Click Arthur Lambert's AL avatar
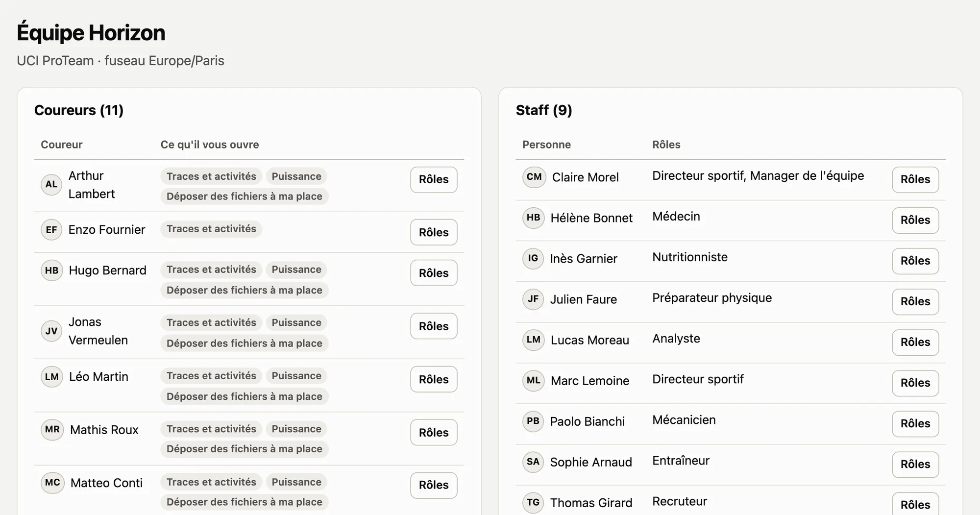Viewport: 980px width, 515px height. click(x=51, y=185)
